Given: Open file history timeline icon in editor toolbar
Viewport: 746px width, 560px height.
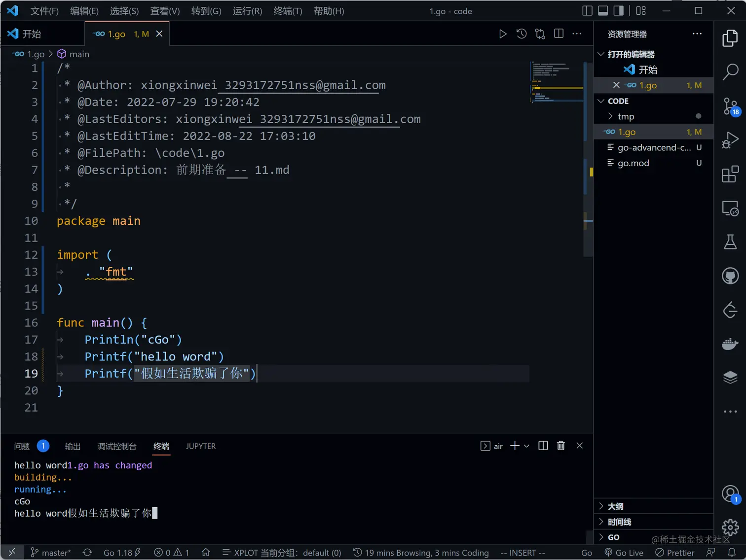Looking at the screenshot, I should [521, 34].
